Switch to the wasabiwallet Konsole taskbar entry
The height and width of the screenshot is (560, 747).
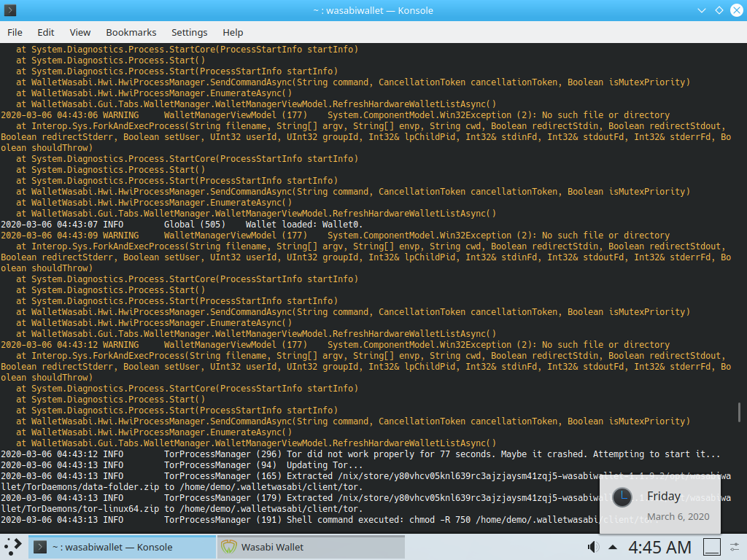coord(123,547)
